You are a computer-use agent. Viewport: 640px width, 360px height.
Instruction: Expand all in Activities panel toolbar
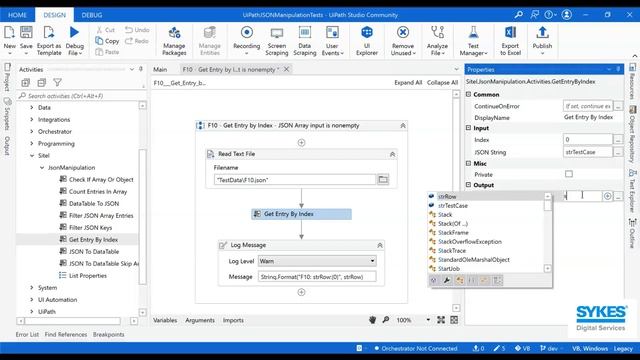(x=26, y=83)
